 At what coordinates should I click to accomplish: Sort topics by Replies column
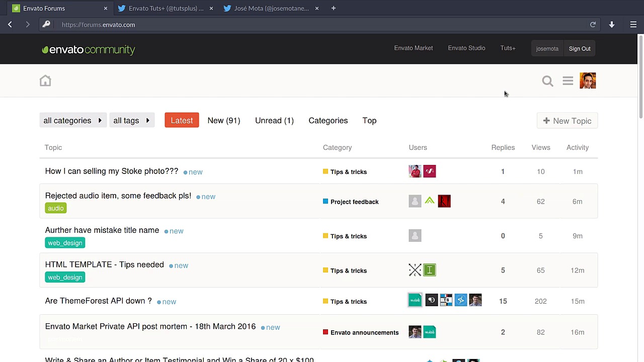coord(503,147)
